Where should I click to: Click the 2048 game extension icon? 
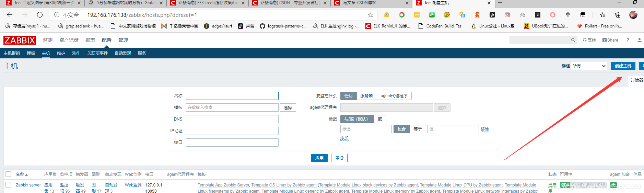coord(417,15)
